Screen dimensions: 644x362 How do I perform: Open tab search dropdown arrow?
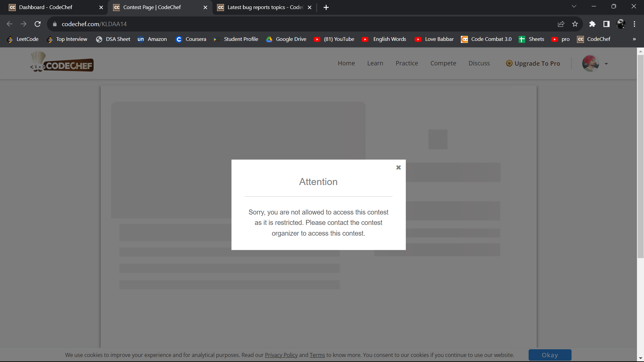574,6
